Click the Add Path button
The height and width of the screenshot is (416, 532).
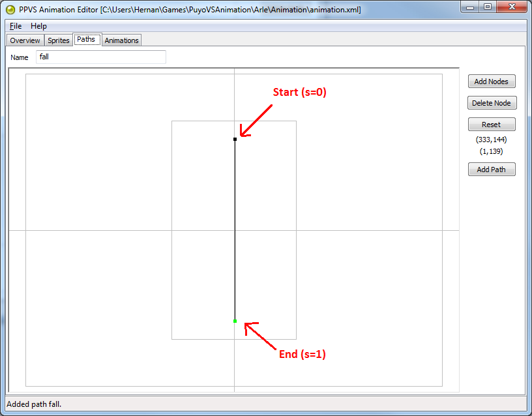point(492,170)
